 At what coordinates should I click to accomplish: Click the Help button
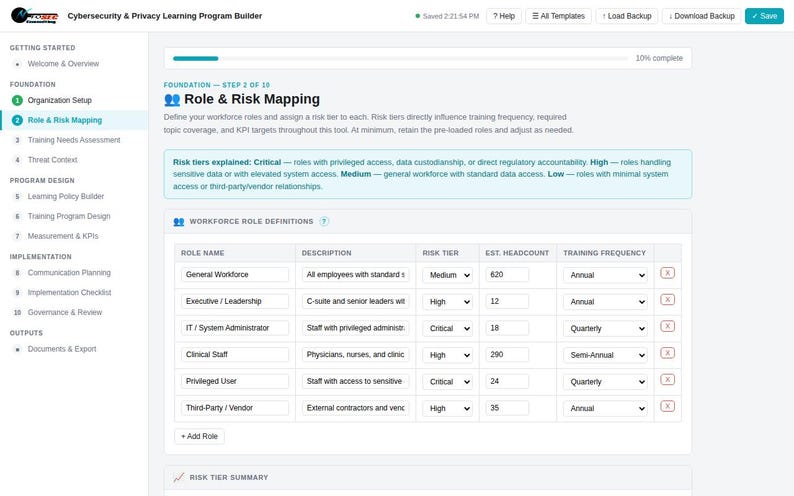[504, 16]
